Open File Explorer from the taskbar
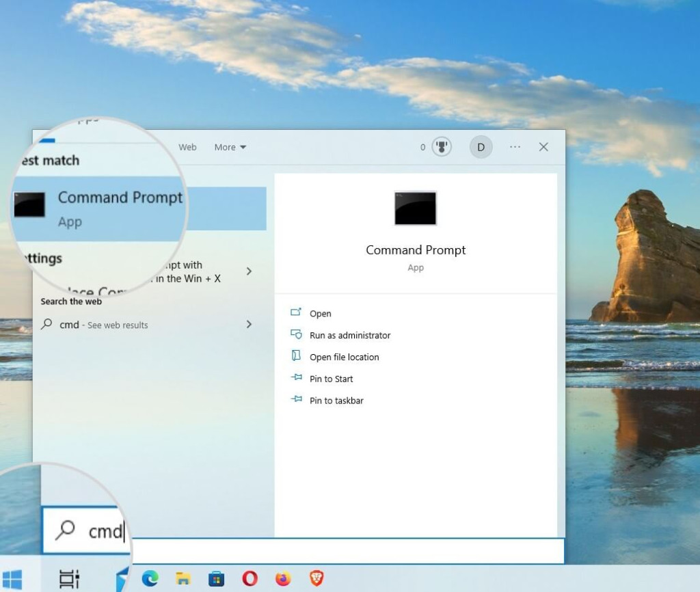The height and width of the screenshot is (592, 700). (x=183, y=579)
